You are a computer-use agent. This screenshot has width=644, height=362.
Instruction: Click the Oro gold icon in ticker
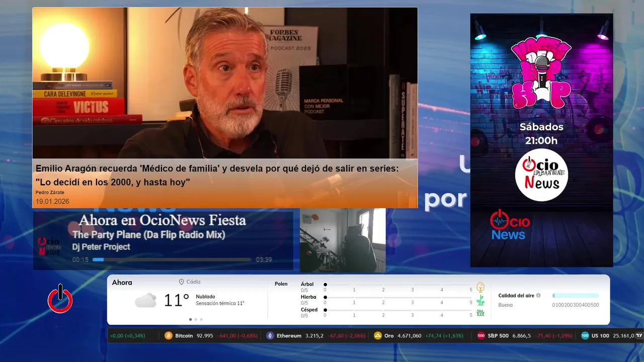tap(378, 336)
